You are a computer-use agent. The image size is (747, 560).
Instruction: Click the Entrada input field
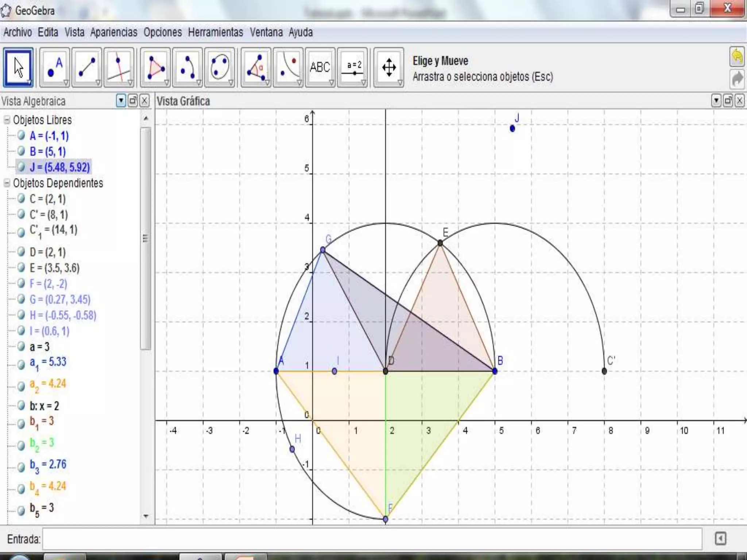click(372, 538)
